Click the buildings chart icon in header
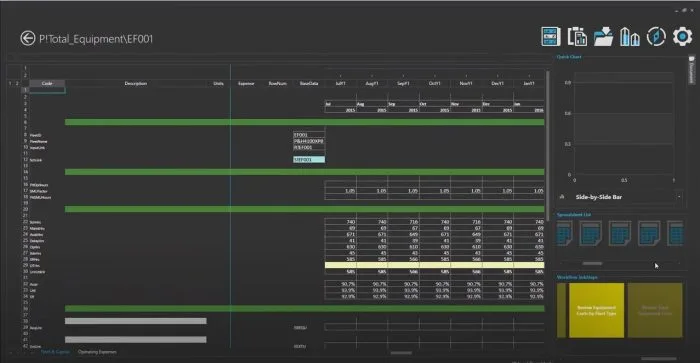The image size is (700, 363). click(629, 37)
